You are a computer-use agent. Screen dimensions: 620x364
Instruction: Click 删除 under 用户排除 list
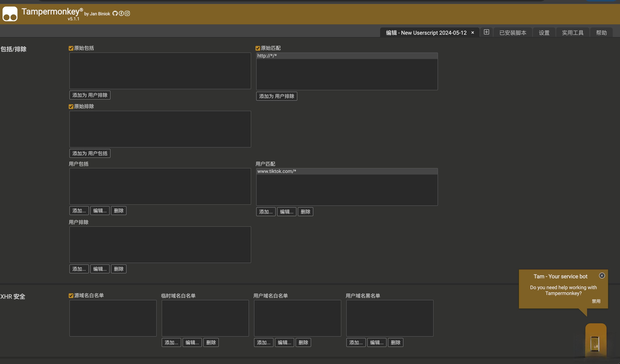coord(119,269)
